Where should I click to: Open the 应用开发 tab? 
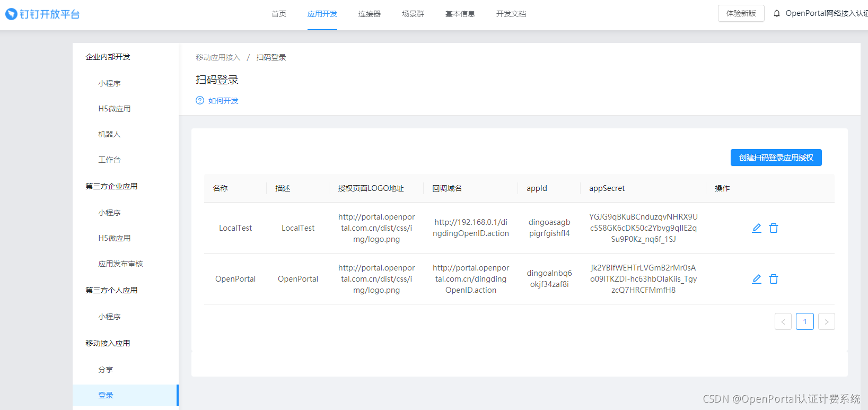click(322, 14)
